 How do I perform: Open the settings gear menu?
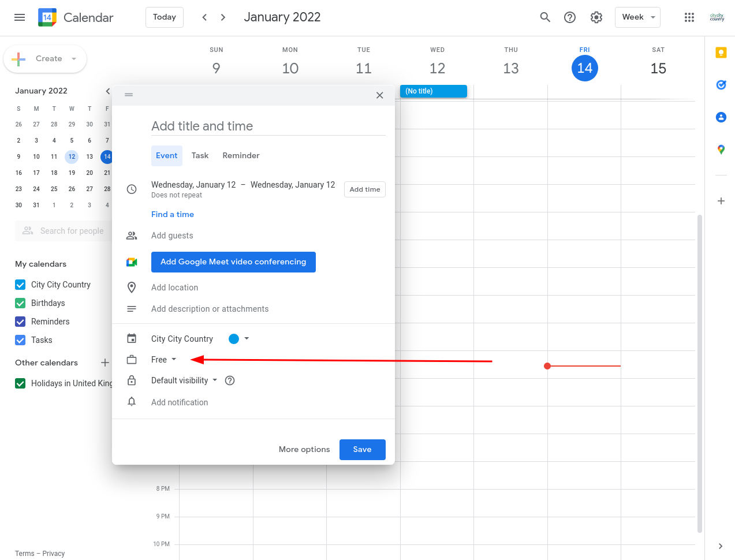click(596, 17)
